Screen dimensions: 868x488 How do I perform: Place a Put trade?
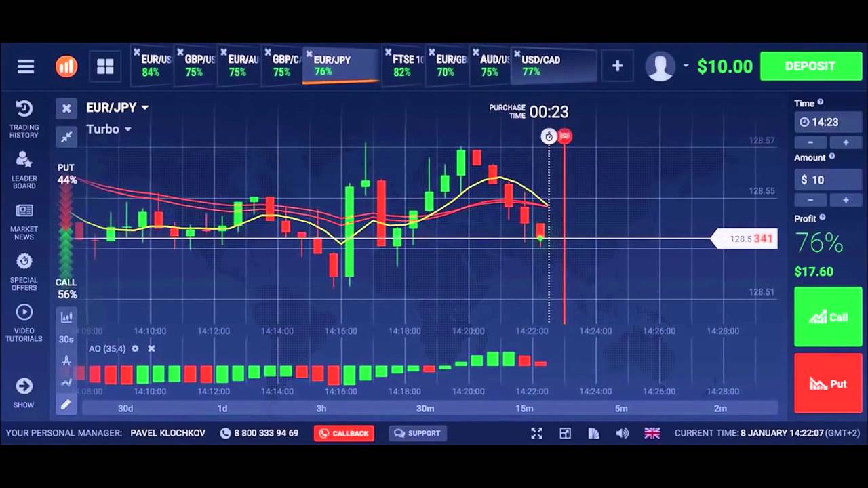pos(828,383)
